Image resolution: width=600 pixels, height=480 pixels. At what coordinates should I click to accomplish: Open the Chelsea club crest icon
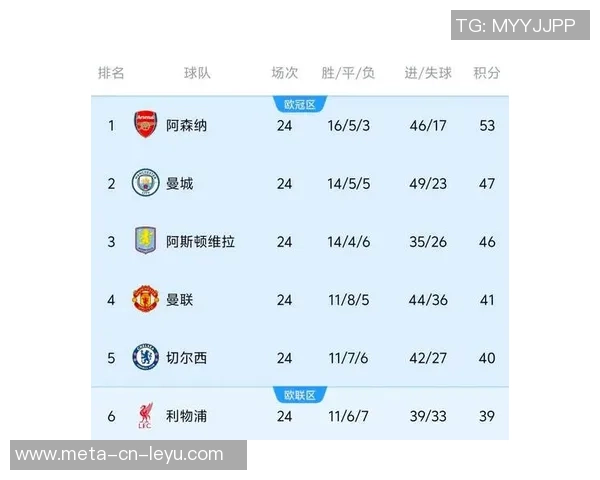146,357
